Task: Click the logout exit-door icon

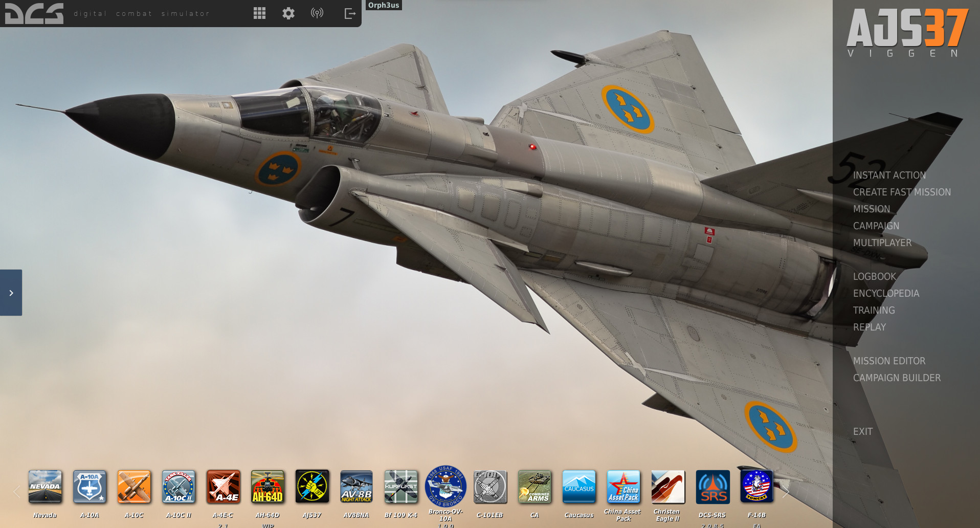Action: point(350,13)
